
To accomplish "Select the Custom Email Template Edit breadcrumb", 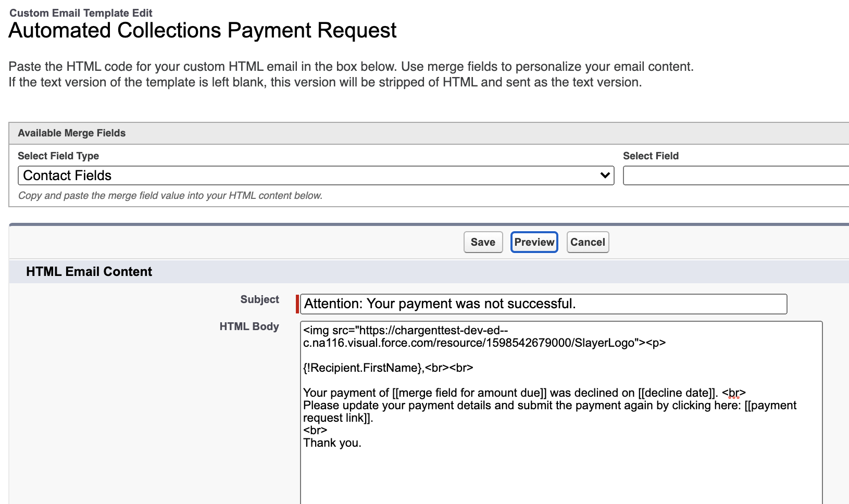I will [80, 13].
